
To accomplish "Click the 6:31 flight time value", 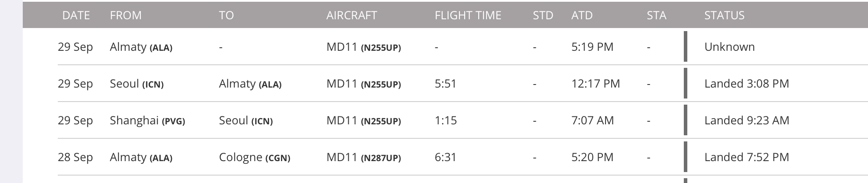I will 445,157.
